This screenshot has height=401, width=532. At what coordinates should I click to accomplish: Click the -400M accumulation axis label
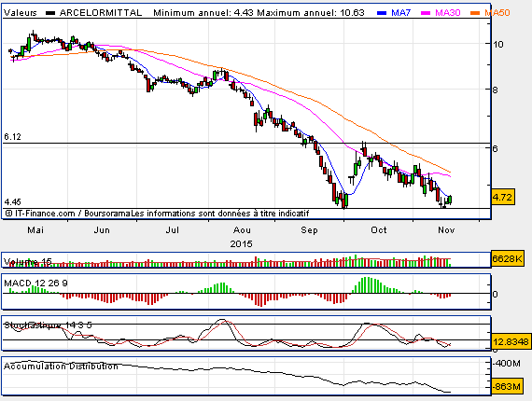pyautogui.click(x=507, y=364)
